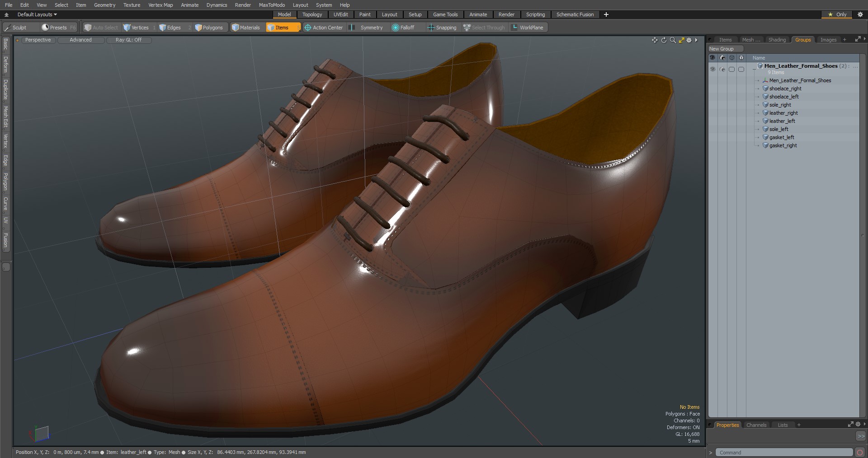Switch to the Images panel tab
This screenshot has height=458, width=868.
point(828,40)
